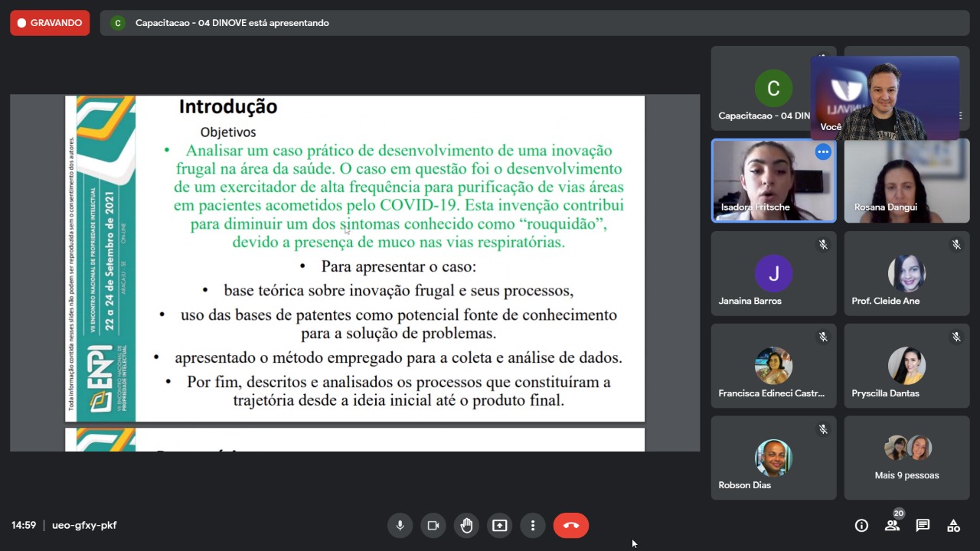Select Rosana Dangui video tile
980x551 pixels.
tap(906, 181)
